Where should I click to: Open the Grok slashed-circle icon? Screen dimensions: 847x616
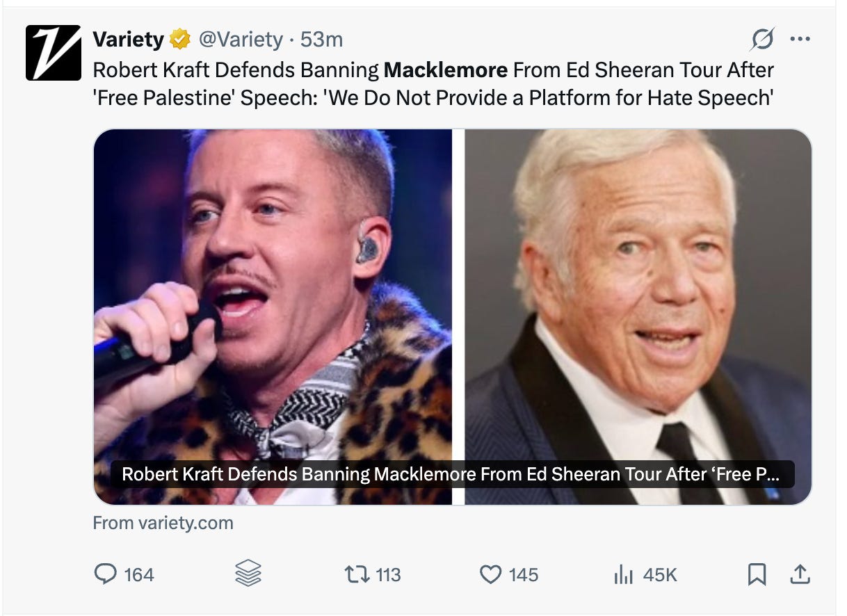tap(762, 40)
